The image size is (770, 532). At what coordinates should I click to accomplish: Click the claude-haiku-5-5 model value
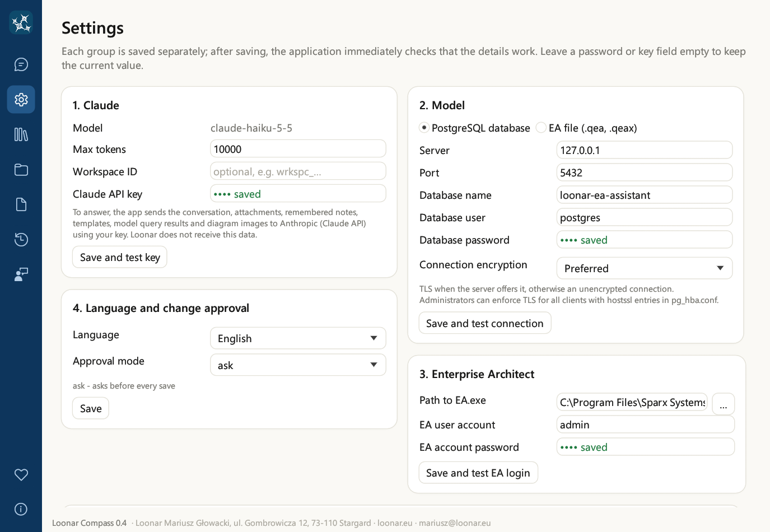251,128
